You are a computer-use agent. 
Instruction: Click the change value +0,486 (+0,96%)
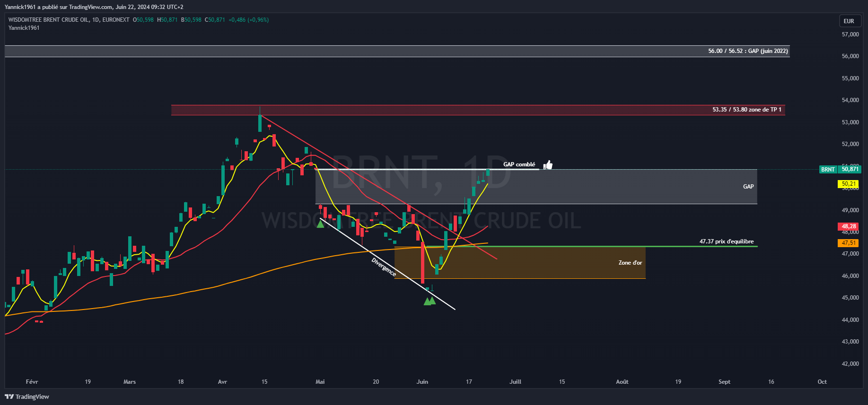(x=248, y=20)
